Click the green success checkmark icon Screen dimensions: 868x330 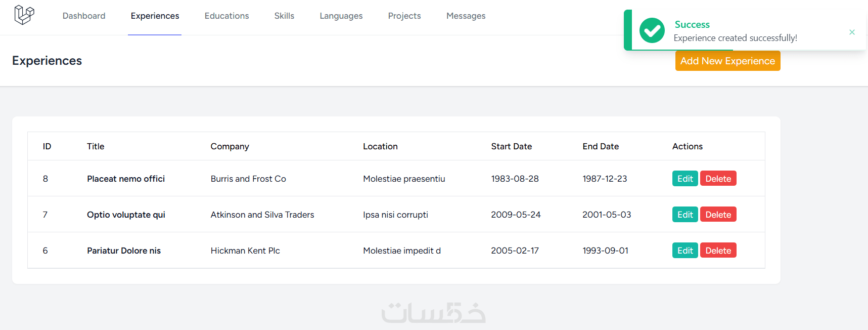pos(652,30)
